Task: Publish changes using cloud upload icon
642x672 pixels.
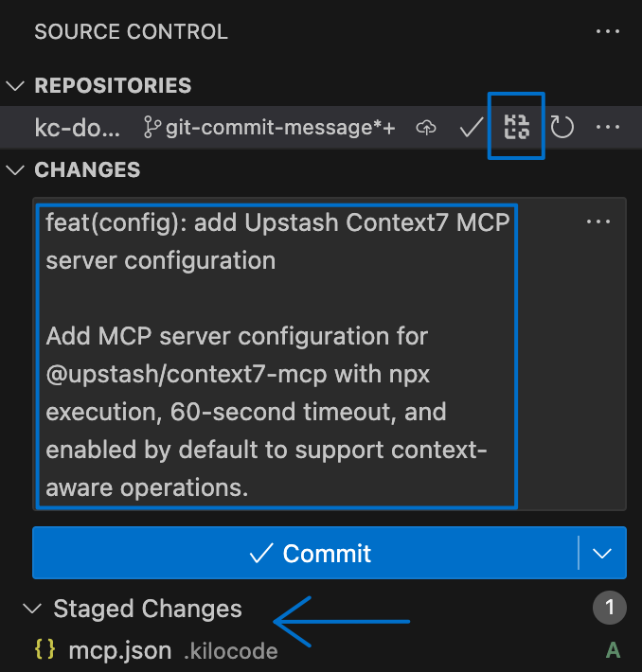Action: (426, 127)
